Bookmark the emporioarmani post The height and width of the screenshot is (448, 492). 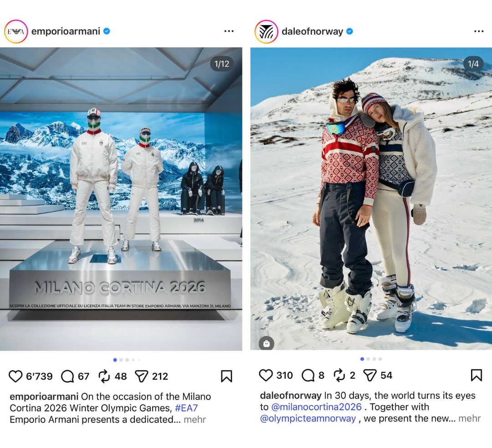coord(226,376)
